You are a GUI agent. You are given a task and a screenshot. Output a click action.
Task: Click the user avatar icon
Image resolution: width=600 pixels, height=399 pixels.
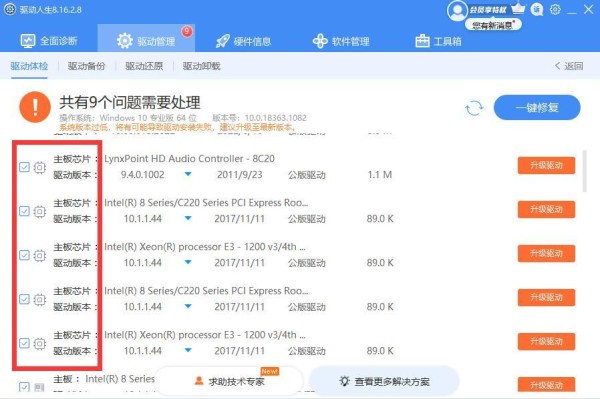[457, 11]
